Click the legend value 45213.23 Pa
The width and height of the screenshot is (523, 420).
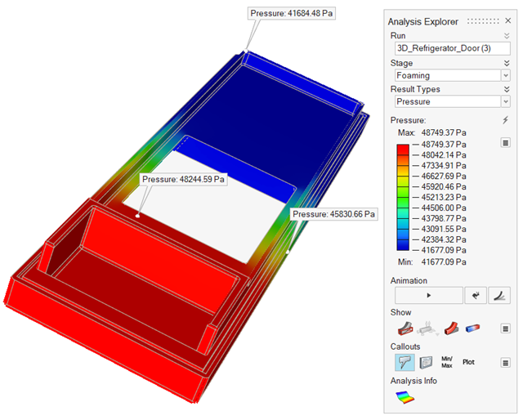click(x=444, y=197)
